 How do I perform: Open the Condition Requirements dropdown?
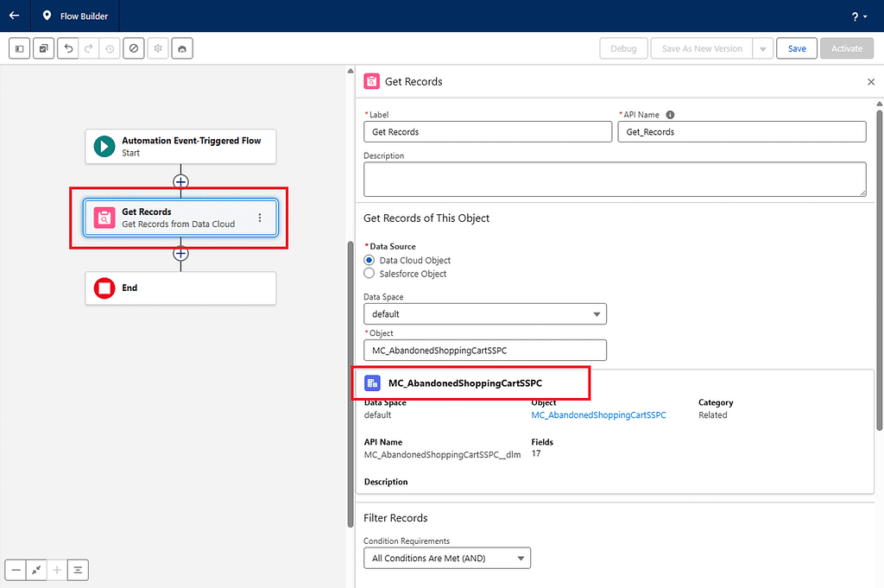[x=447, y=558]
